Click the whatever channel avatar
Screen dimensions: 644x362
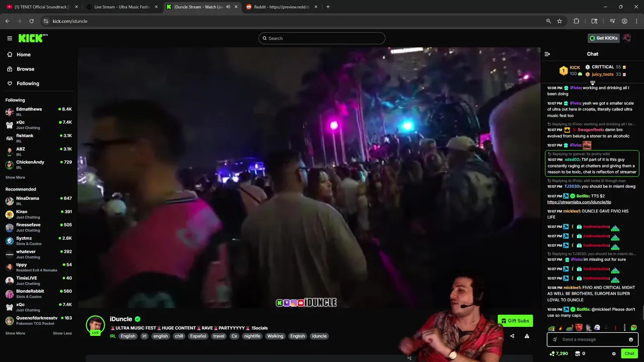pyautogui.click(x=10, y=254)
